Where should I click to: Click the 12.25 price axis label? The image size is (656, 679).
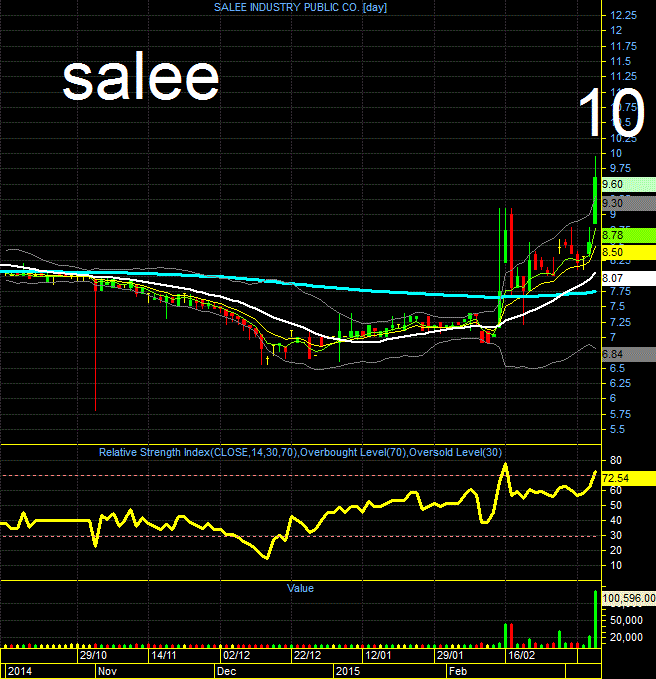click(x=624, y=16)
